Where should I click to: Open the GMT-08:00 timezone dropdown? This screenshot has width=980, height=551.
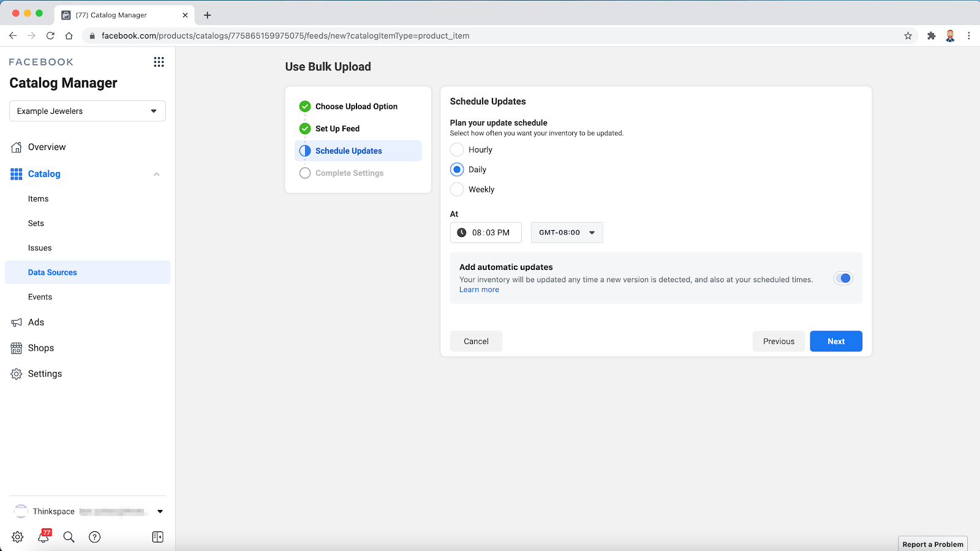[x=567, y=233]
